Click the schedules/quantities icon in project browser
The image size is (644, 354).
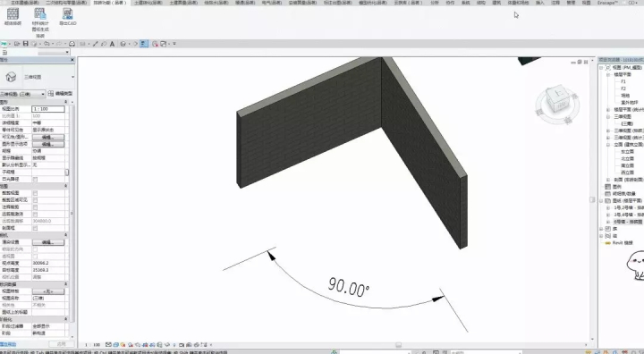[608, 193]
